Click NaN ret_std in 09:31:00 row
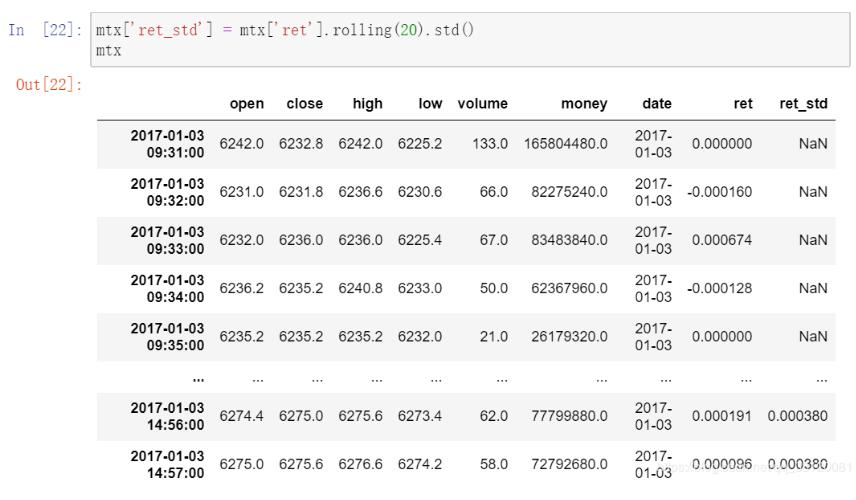Viewport: 856px width, 500px height. click(x=813, y=144)
